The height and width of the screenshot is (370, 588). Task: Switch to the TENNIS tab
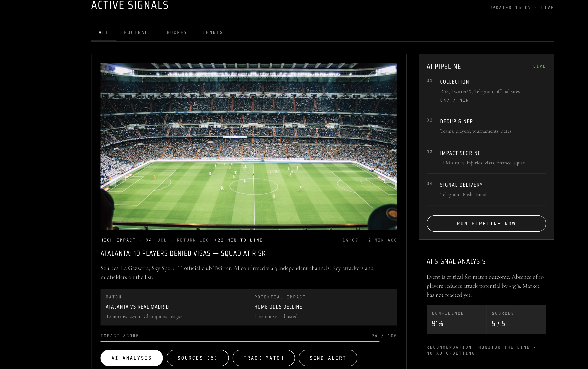point(213,32)
